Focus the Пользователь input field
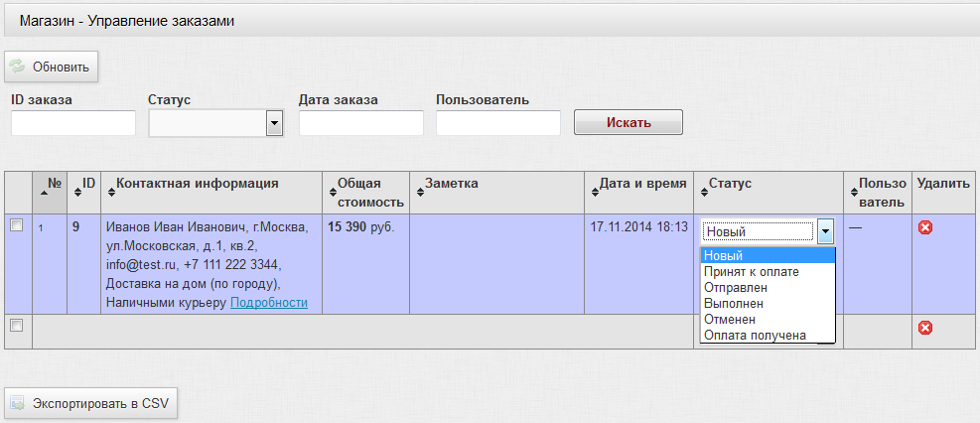980x423 pixels. (498, 123)
